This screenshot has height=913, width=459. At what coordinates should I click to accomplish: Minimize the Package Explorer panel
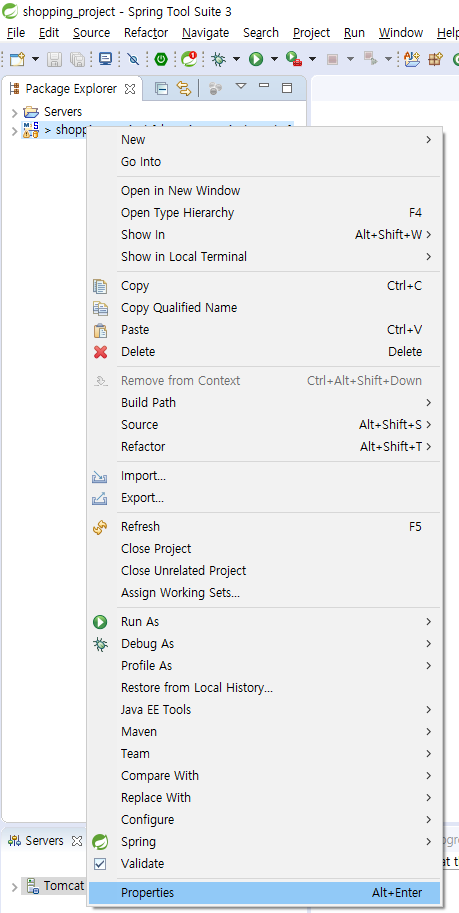(264, 86)
